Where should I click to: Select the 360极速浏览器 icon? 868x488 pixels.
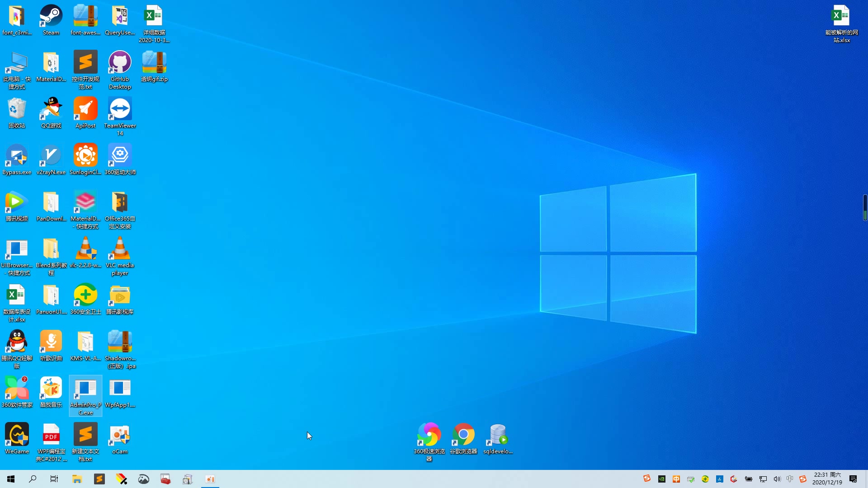(x=429, y=443)
